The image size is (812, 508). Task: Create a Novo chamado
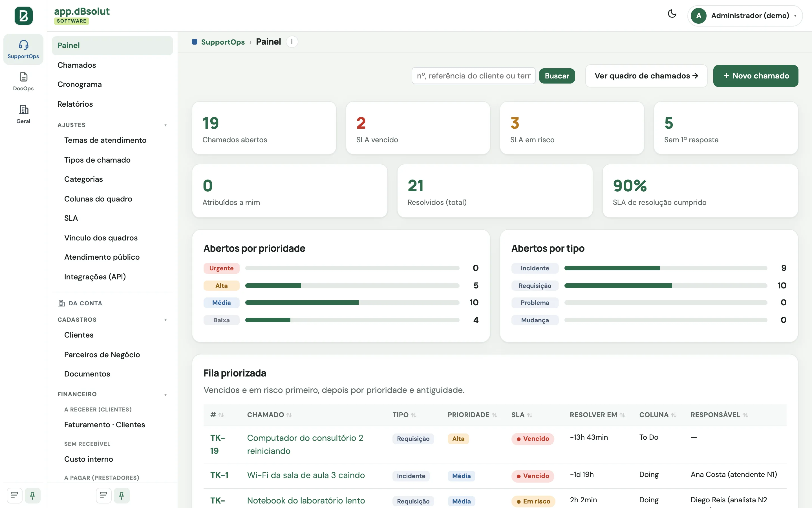[x=756, y=76]
